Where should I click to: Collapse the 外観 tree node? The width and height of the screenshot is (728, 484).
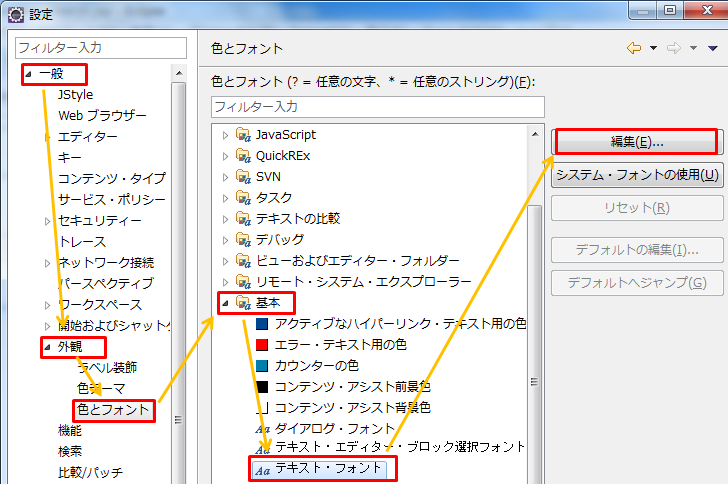[47, 347]
